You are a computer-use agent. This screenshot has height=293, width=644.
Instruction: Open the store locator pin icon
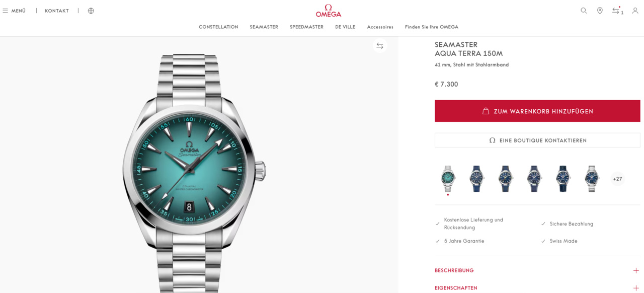tap(600, 11)
